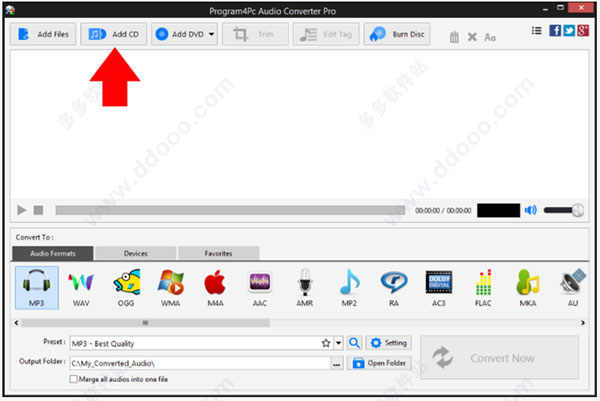Open the Trim tool

(x=255, y=34)
